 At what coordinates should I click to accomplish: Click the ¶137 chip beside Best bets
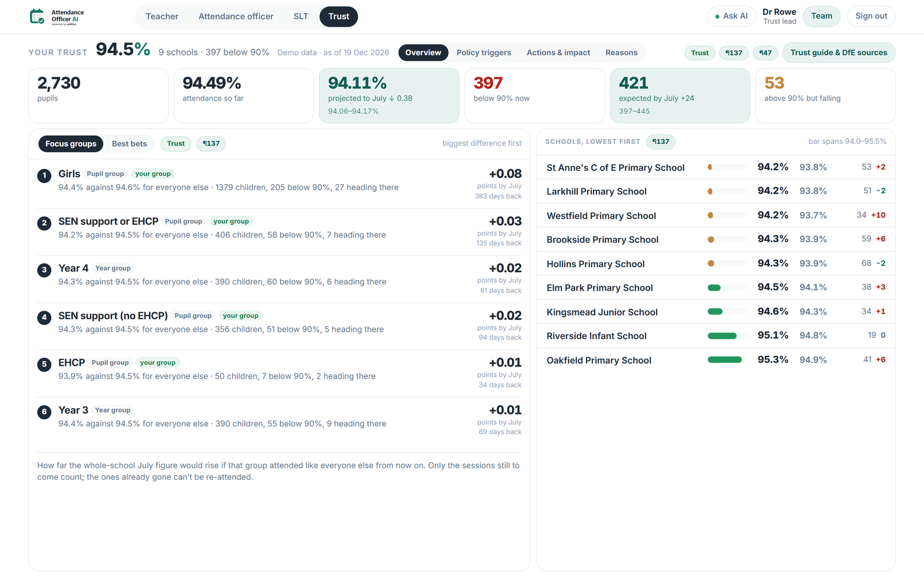pyautogui.click(x=211, y=143)
